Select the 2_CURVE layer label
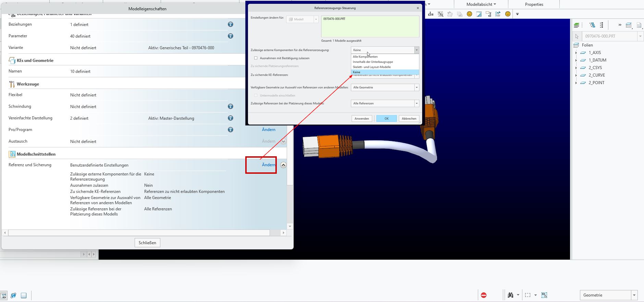This screenshot has width=644, height=302. point(597,75)
